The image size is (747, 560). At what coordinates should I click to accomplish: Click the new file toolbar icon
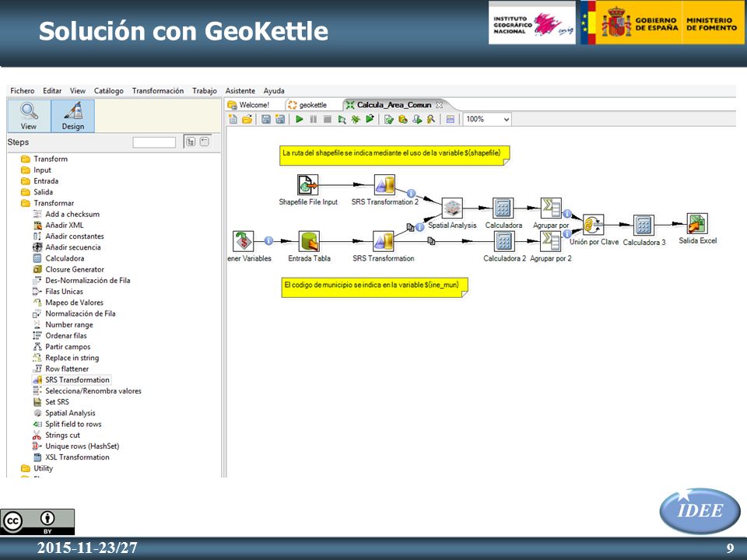(233, 119)
